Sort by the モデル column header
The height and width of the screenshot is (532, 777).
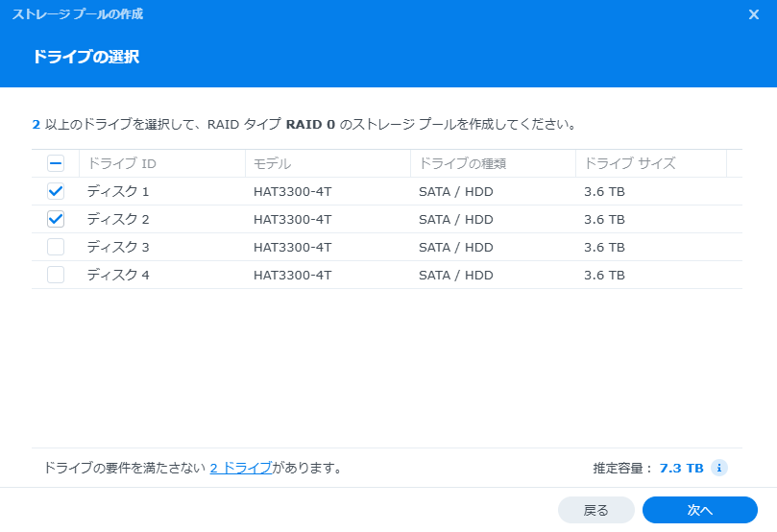click(x=272, y=163)
